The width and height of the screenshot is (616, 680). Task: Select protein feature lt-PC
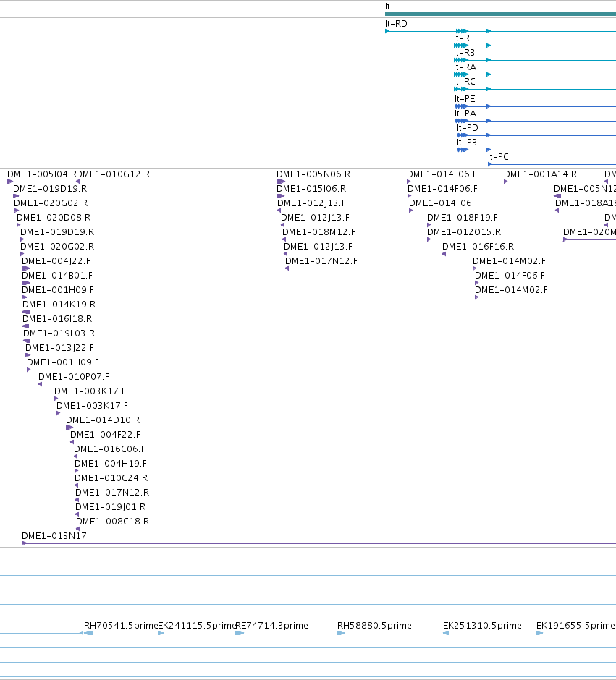pyautogui.click(x=498, y=156)
